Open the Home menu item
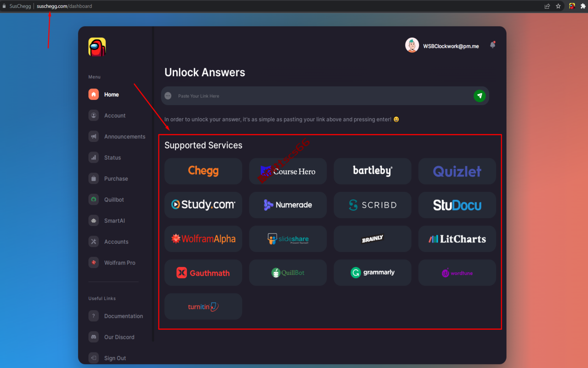Screen dimensions: 588x368 [x=112, y=94]
